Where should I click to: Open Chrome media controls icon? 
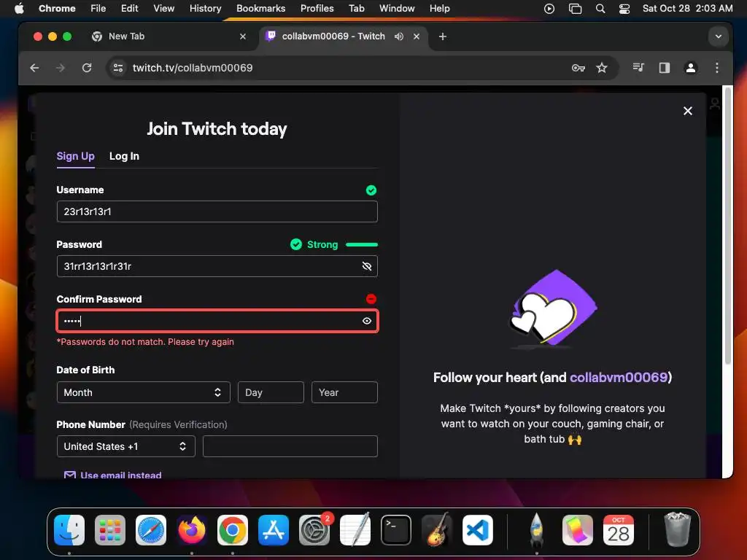638,68
